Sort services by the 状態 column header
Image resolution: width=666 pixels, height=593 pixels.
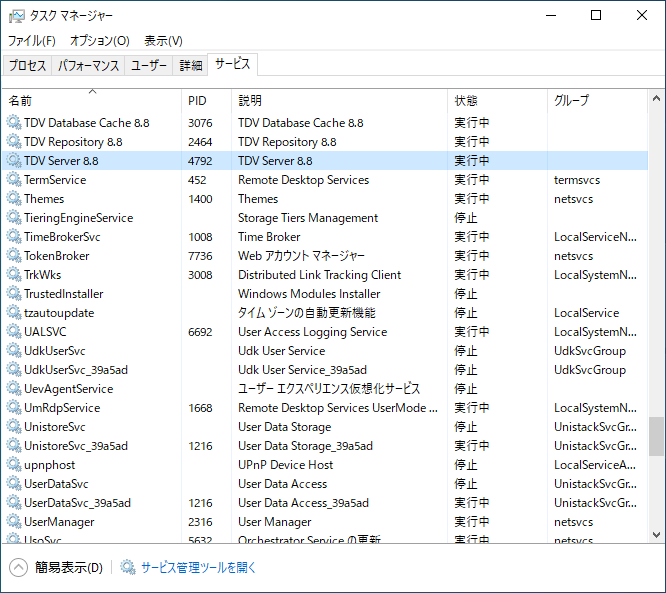click(497, 101)
